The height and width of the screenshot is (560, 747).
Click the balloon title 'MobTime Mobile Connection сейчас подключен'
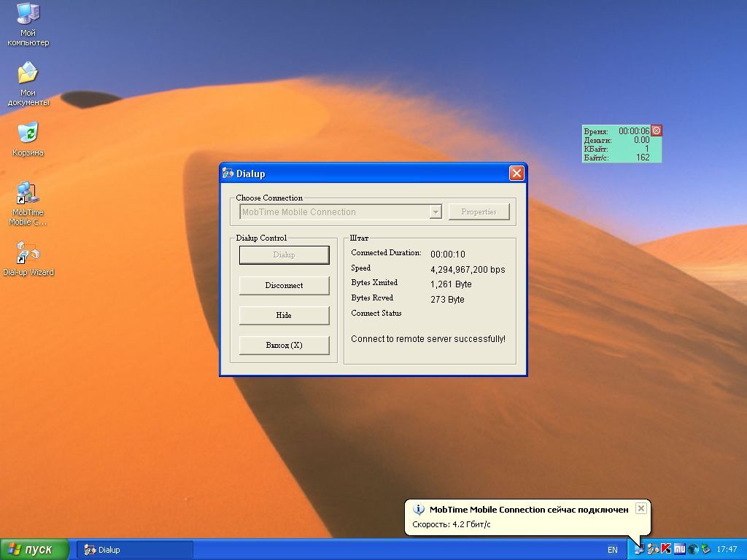point(529,510)
